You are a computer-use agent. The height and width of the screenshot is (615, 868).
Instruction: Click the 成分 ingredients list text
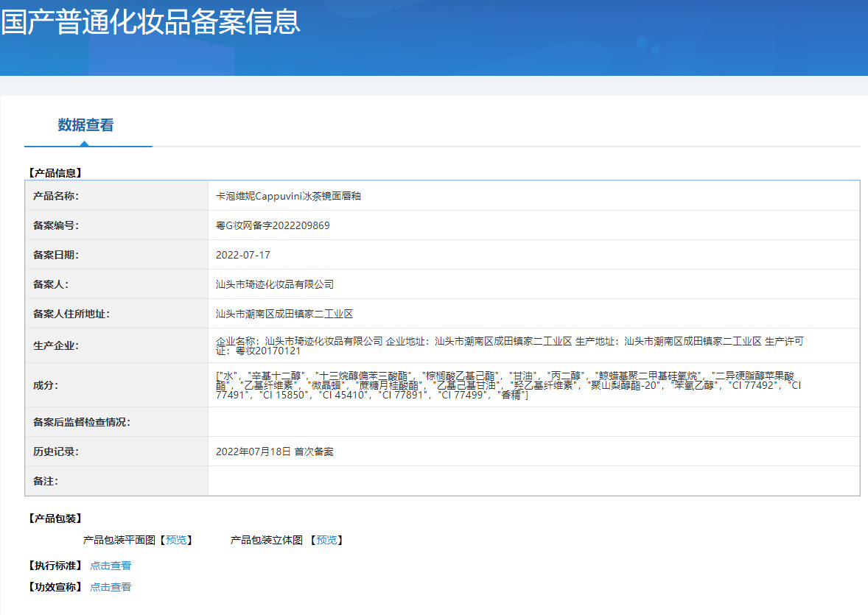pyautogui.click(x=508, y=385)
